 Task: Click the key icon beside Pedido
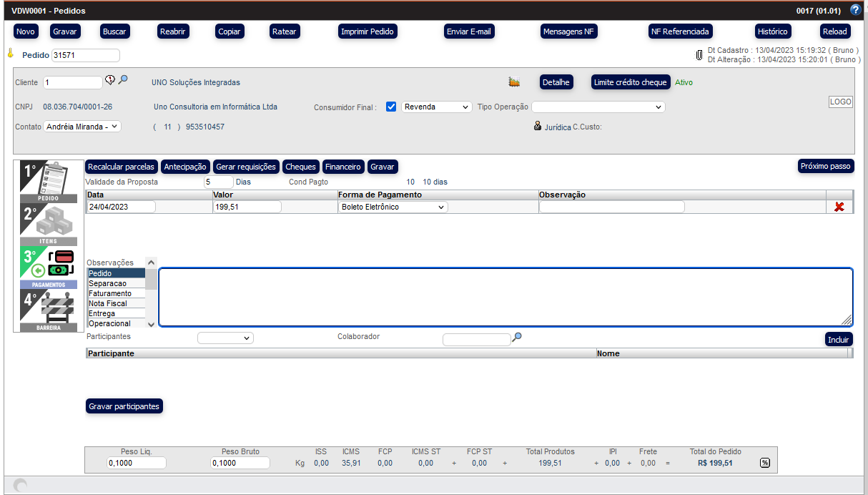pos(11,53)
